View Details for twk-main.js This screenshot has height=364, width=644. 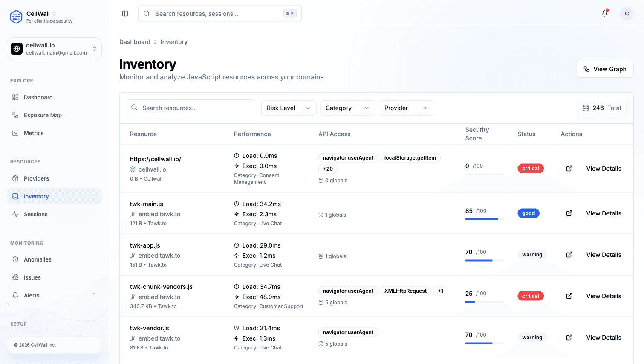(604, 213)
